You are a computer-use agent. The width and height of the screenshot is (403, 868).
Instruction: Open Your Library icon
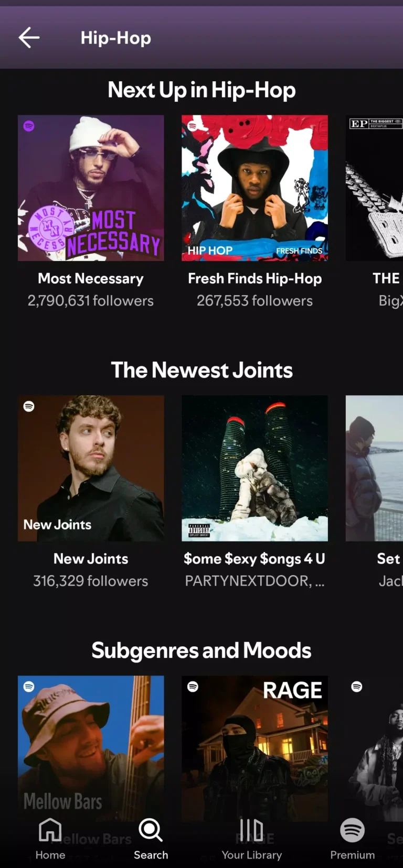pos(251,831)
